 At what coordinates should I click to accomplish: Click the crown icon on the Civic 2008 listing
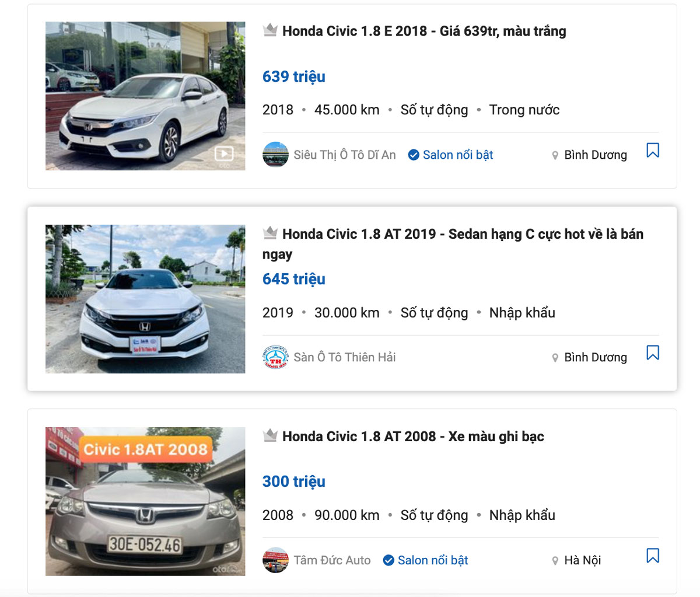(x=270, y=435)
